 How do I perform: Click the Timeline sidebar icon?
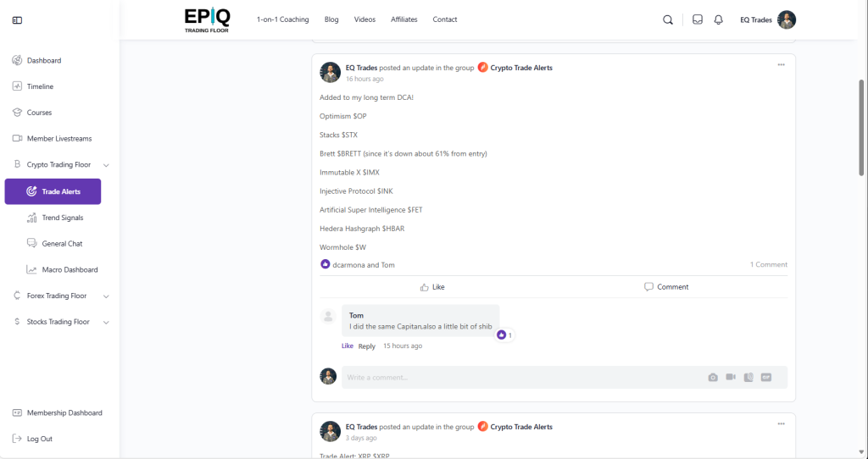17,86
